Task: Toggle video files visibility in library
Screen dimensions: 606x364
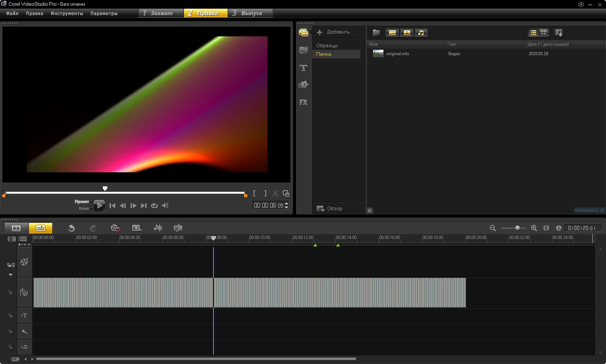Action: point(392,33)
